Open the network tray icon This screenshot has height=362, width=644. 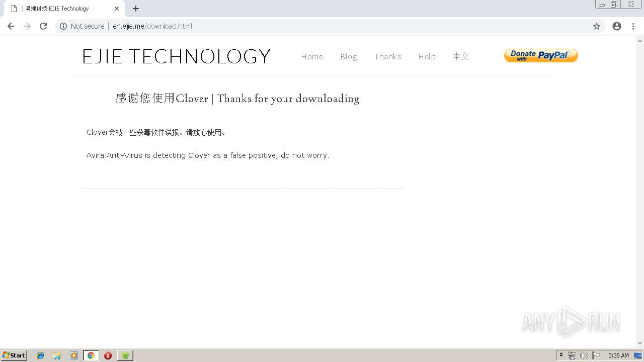572,355
